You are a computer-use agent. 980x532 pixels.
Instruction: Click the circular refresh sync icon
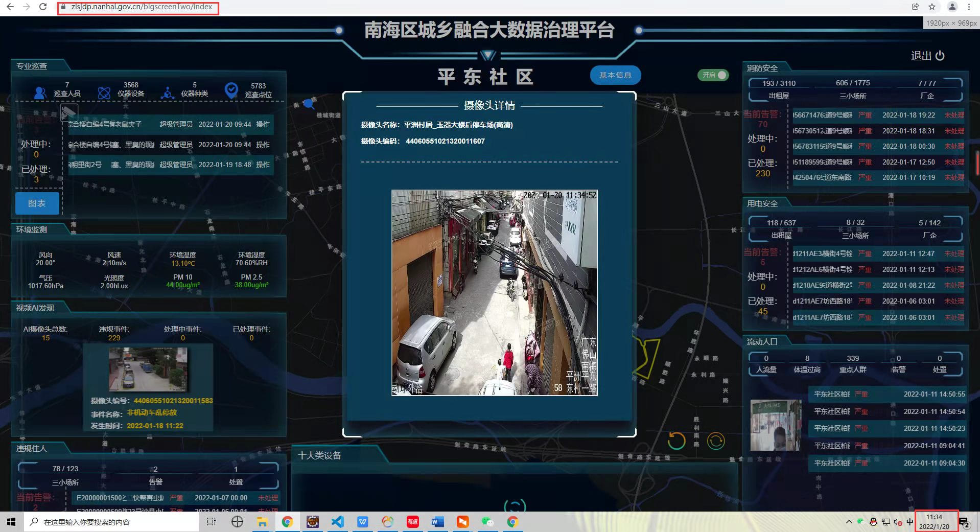716,441
